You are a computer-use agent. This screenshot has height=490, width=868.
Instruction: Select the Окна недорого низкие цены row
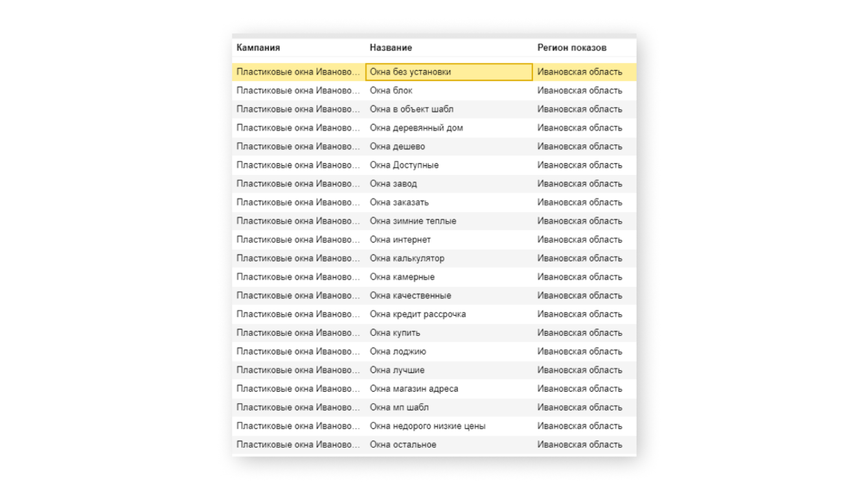click(x=428, y=426)
